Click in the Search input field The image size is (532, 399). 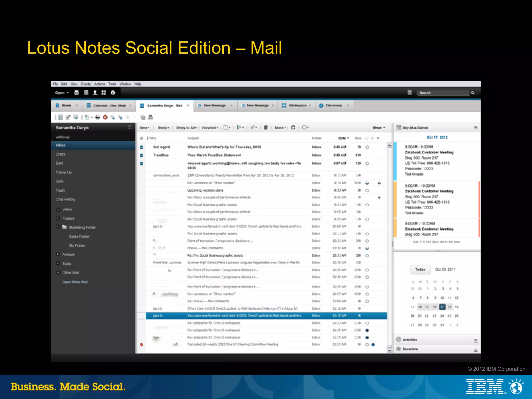443,93
